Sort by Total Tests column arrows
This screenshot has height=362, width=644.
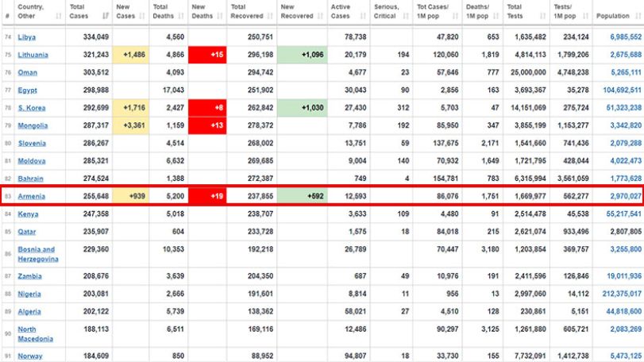click(542, 16)
